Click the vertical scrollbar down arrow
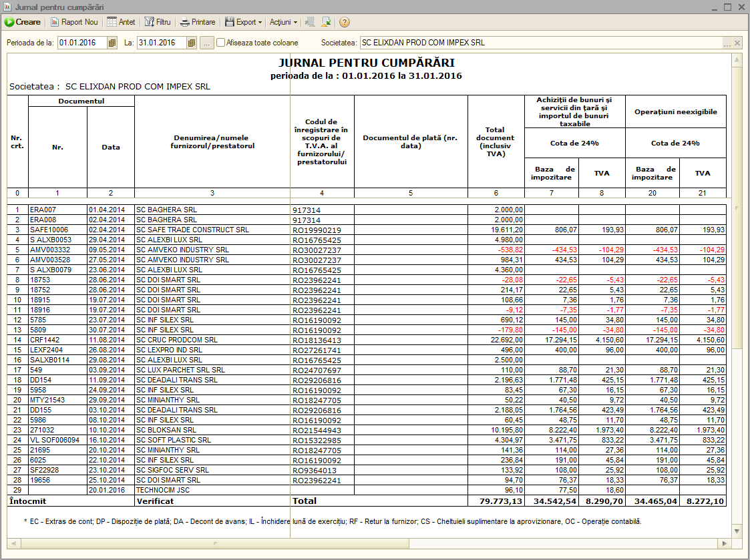 coord(737,531)
